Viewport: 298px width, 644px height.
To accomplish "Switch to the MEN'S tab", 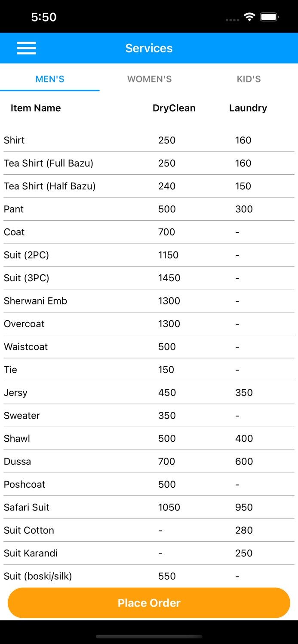I will (50, 79).
